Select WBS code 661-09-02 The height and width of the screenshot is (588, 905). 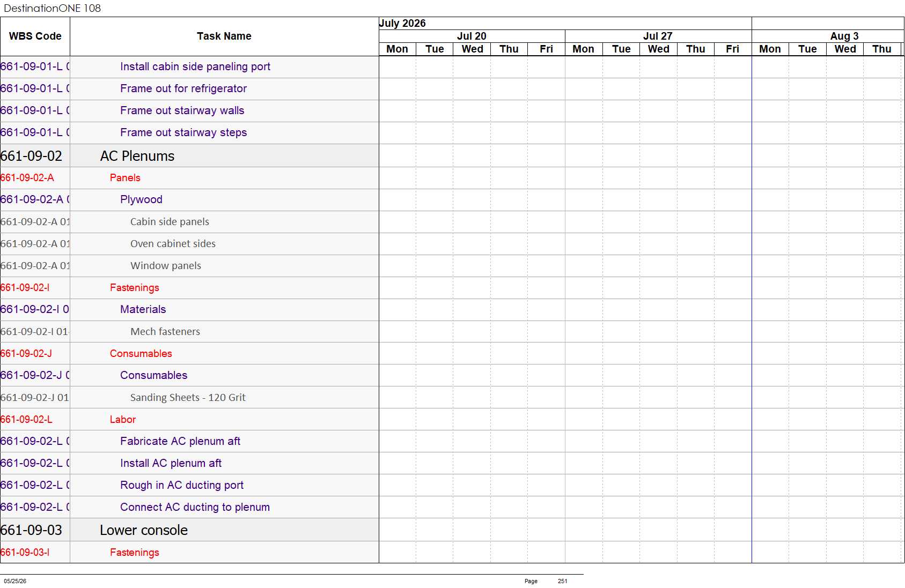31,156
